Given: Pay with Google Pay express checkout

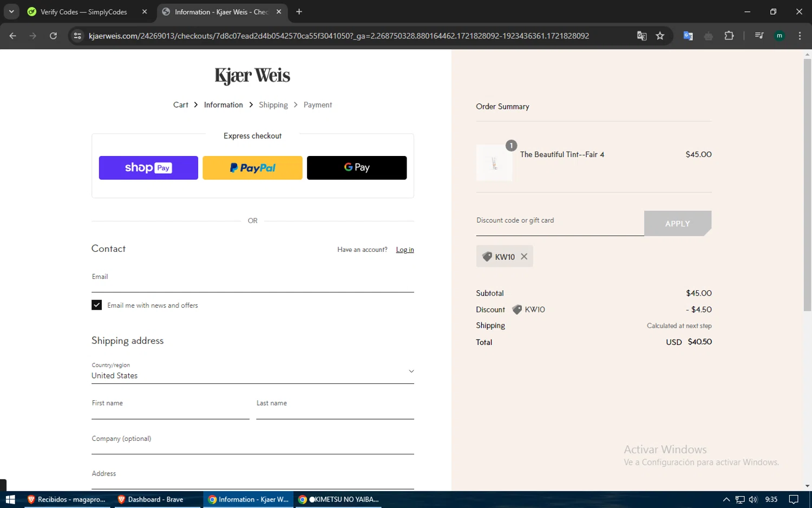Looking at the screenshot, I should click(x=357, y=168).
